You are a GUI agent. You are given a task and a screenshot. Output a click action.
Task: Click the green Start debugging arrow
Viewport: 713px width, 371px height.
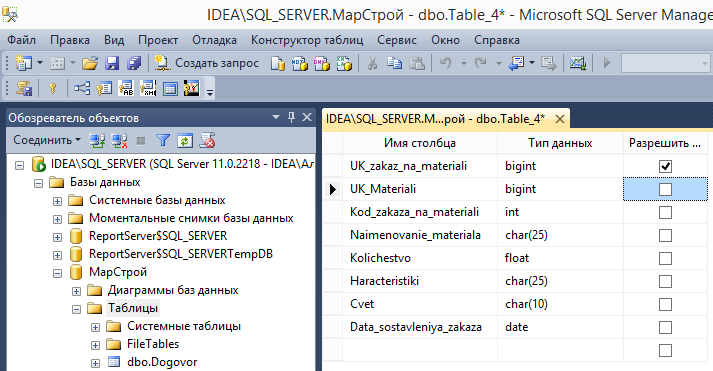click(606, 63)
